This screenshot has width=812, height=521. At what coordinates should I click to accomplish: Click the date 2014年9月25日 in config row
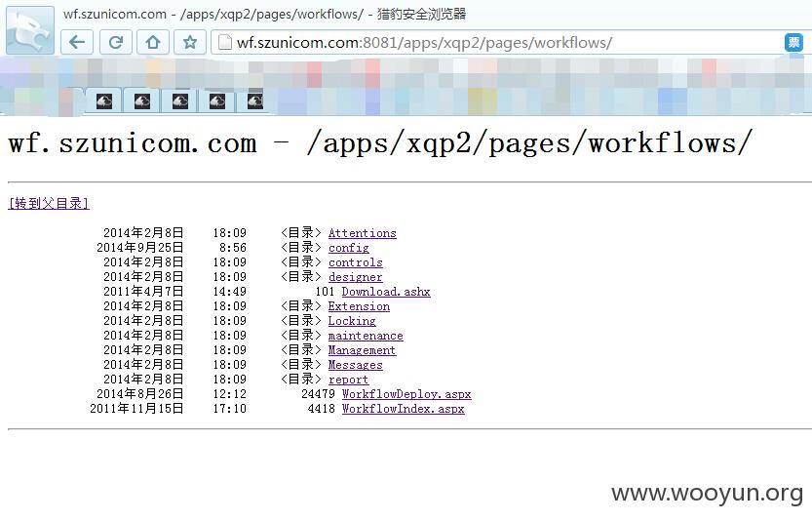click(139, 248)
